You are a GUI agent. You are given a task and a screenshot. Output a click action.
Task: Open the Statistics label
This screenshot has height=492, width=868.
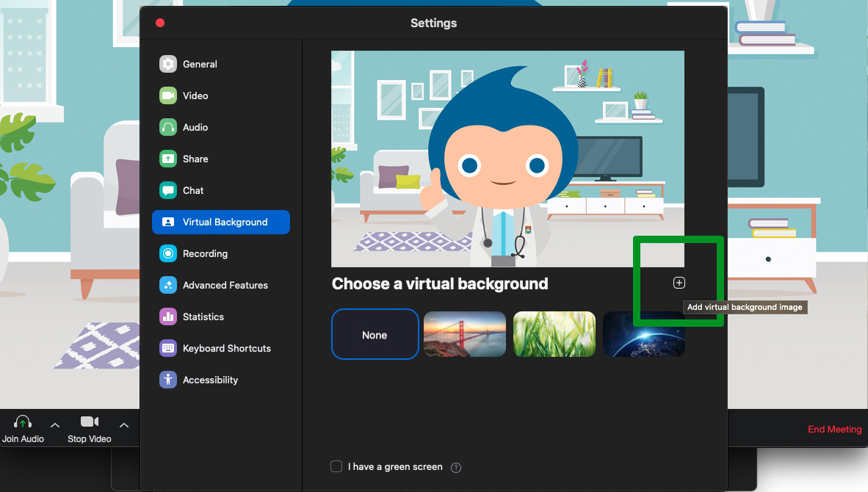203,316
